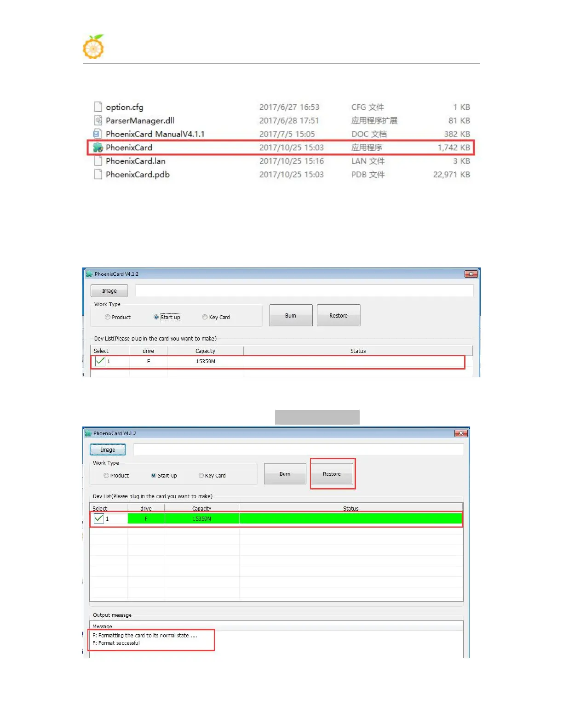This screenshot has width=563, height=728.
Task: Click Image button in lower PhoenixCard window
Action: point(108,450)
